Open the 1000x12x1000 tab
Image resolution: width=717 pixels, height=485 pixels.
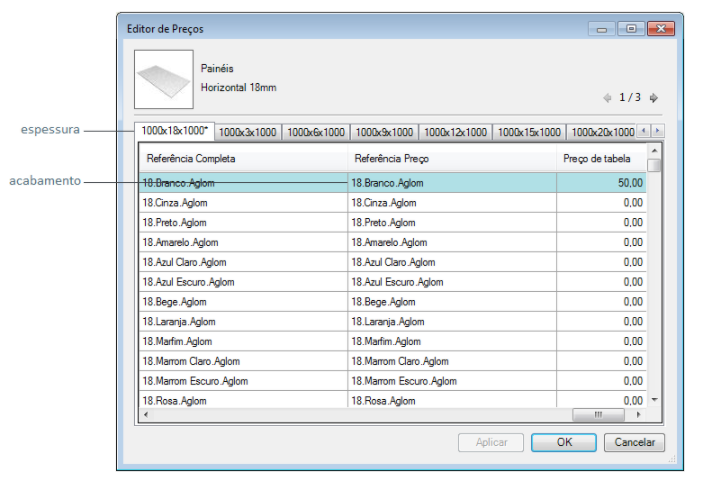(x=455, y=132)
